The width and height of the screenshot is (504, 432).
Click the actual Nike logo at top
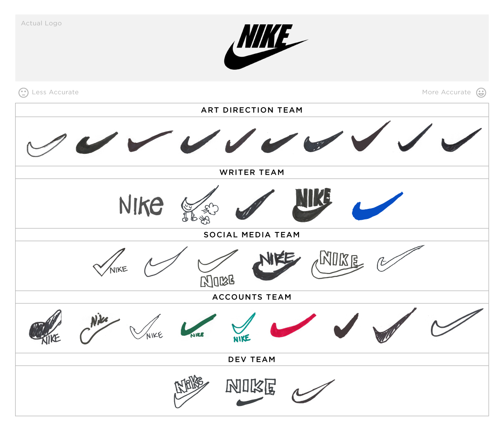click(x=266, y=47)
